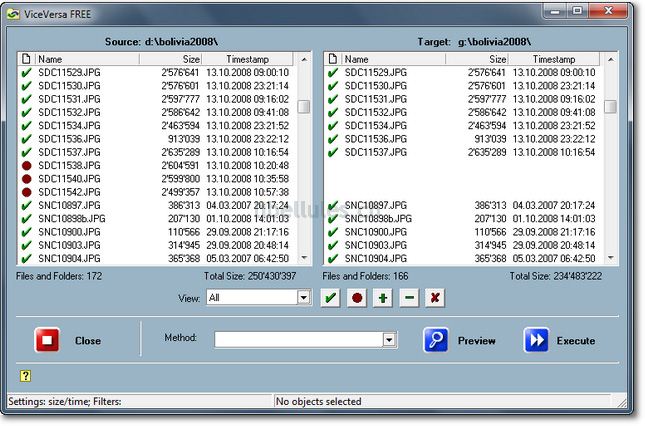
Task: Click status bar Settings: size/time; Filters
Action: 65,401
